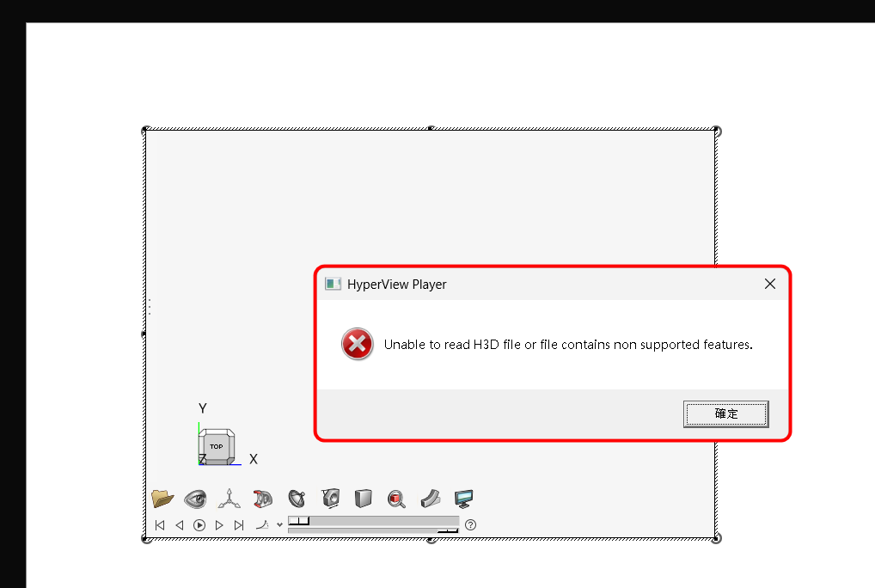Close the HyperView Player error dialog
Screen dimensions: 875x588
(x=770, y=284)
